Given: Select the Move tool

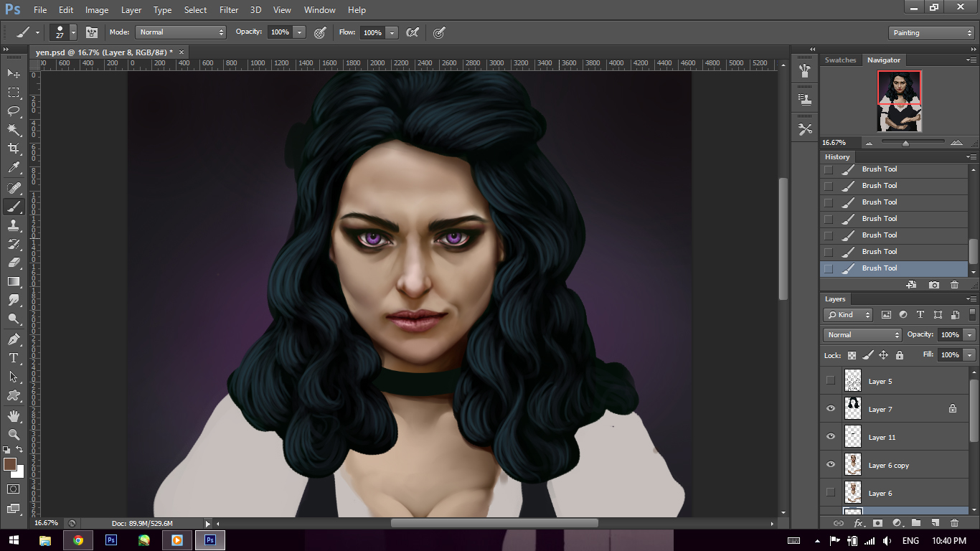Looking at the screenshot, I should click(x=14, y=73).
